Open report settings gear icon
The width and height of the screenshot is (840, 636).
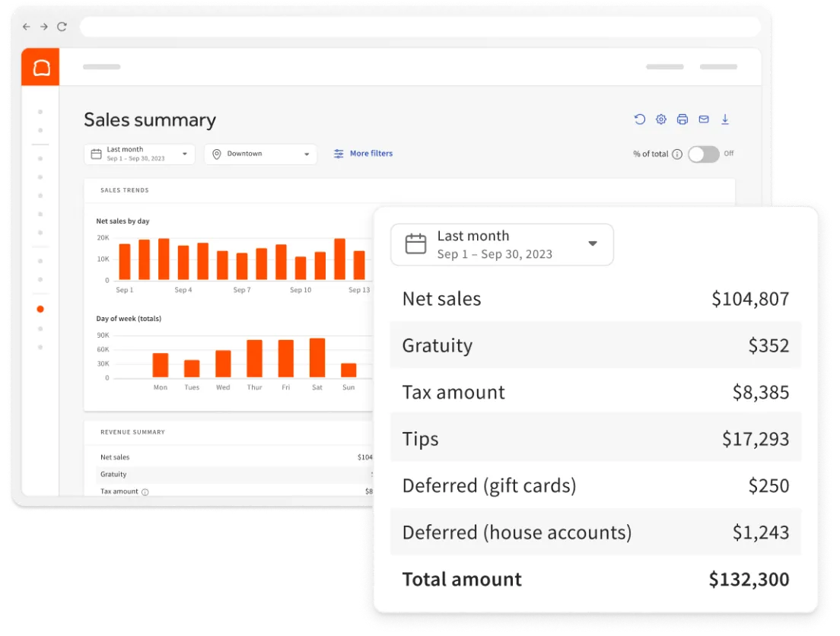(x=661, y=119)
